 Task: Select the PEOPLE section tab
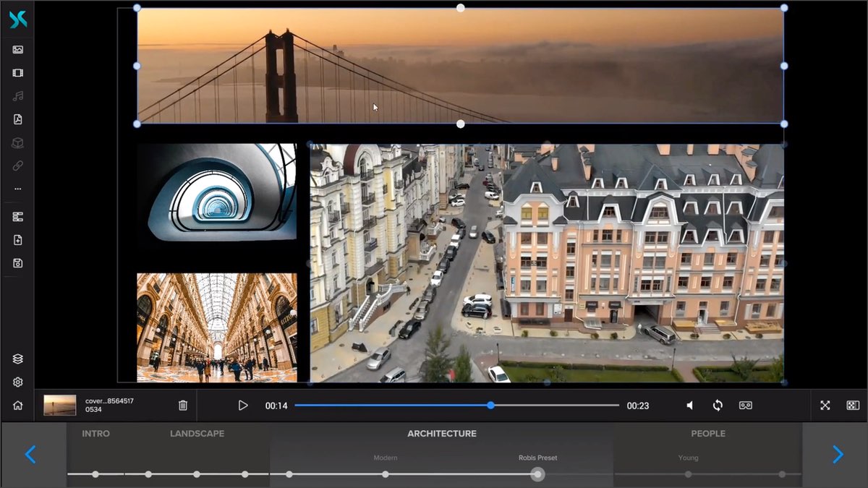pyautogui.click(x=708, y=434)
